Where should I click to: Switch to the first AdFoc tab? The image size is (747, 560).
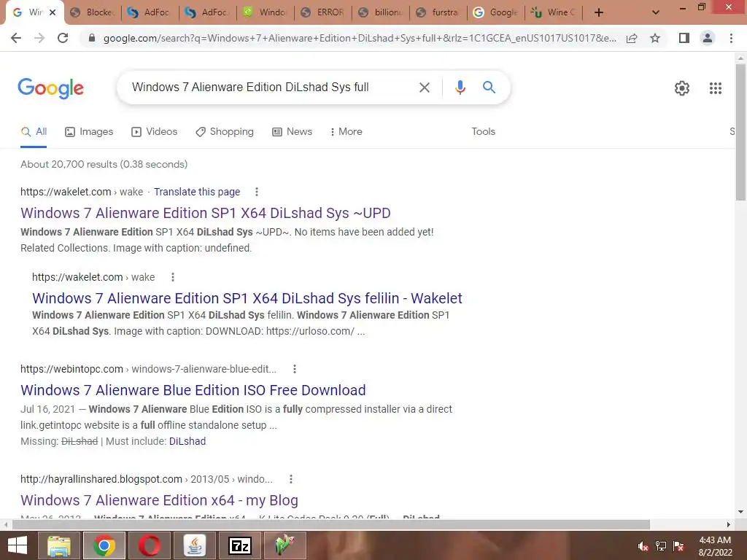(150, 12)
